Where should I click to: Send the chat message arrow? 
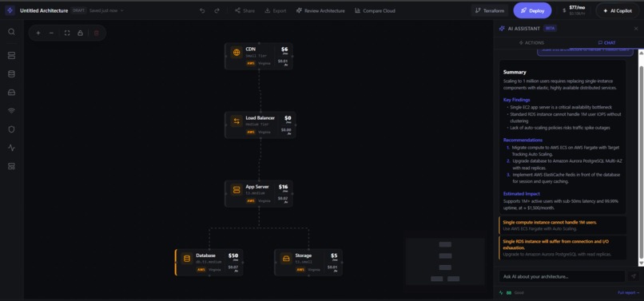pyautogui.click(x=633, y=276)
